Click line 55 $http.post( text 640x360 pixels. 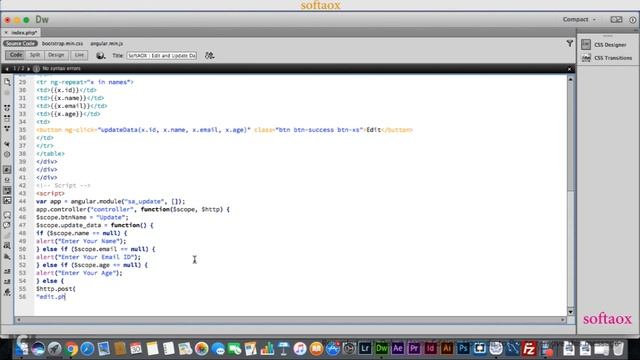pos(56,289)
